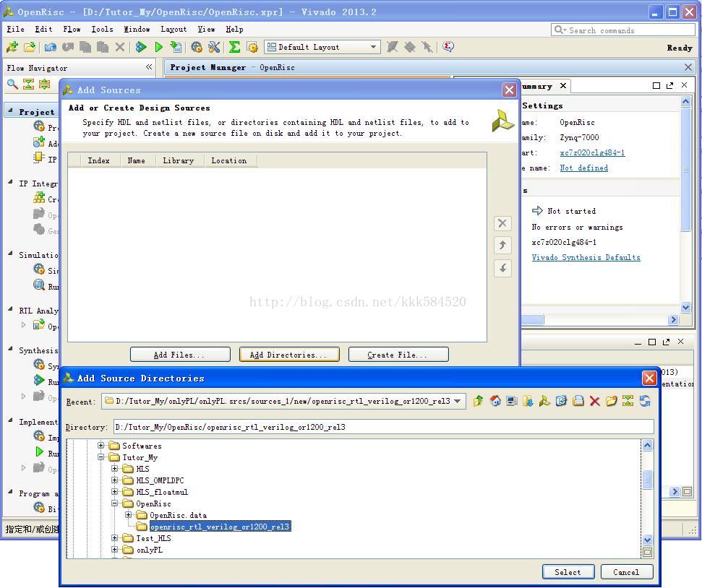
Task: Click the recent directory icon in dialog toolbar
Action: [x=562, y=401]
